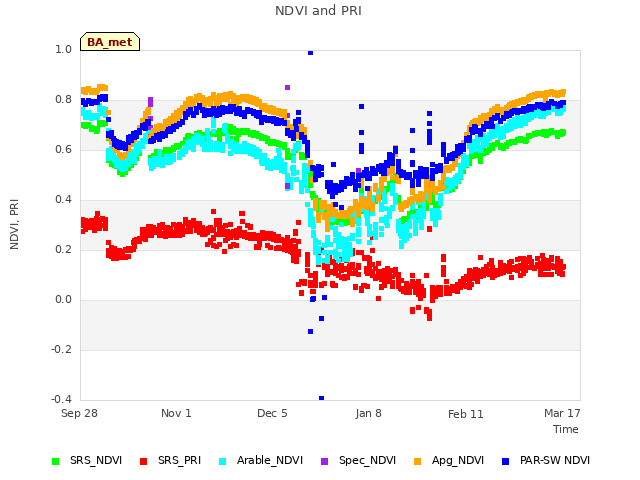
Task: Click the green SRS_NDVI legend swatch
Action: (x=56, y=462)
